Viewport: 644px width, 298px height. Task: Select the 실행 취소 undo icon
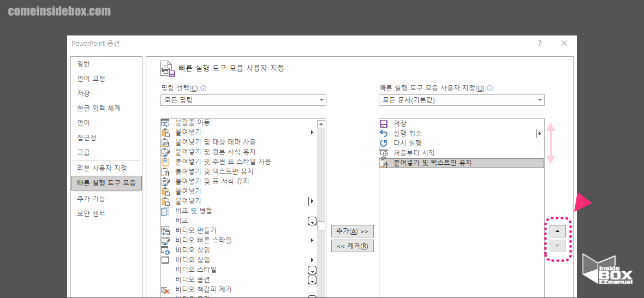pyautogui.click(x=384, y=133)
